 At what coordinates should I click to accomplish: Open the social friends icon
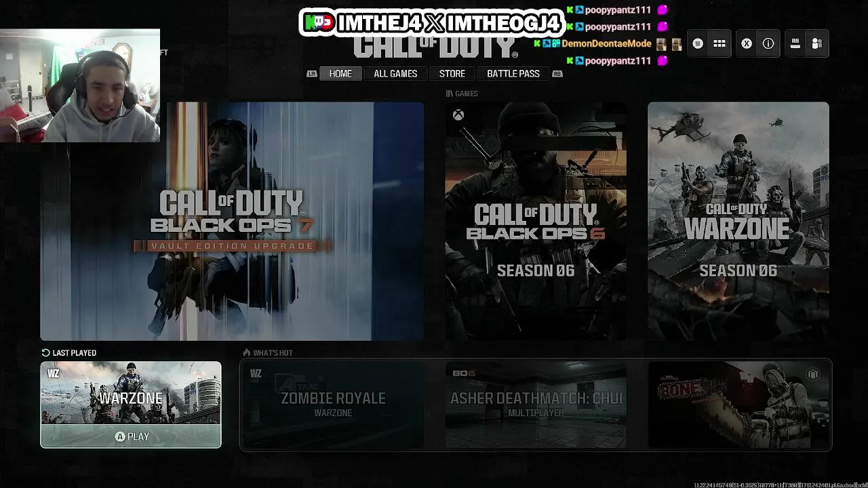pos(817,43)
